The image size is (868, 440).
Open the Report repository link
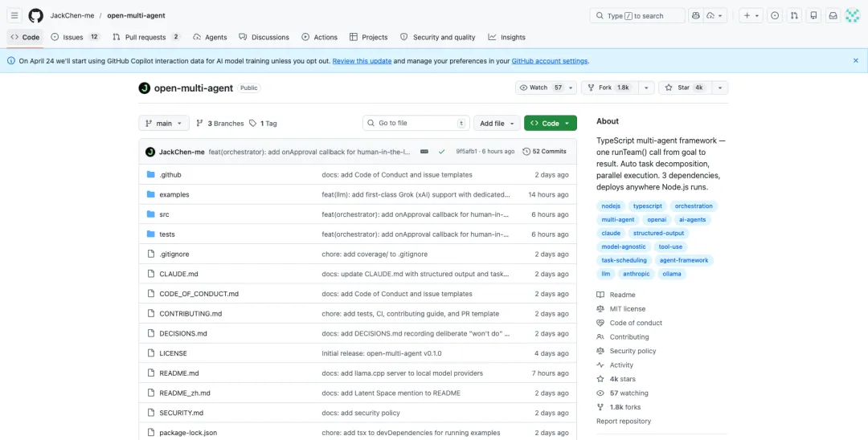624,422
